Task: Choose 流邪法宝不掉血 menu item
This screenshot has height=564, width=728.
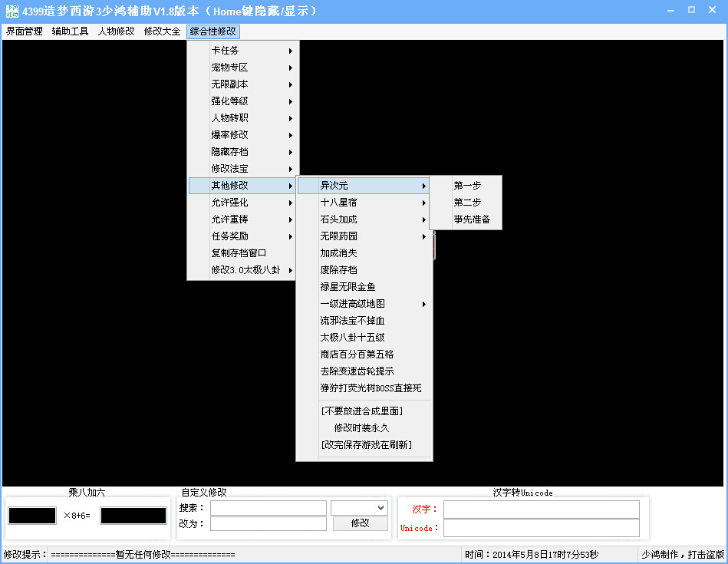Action: tap(364, 321)
